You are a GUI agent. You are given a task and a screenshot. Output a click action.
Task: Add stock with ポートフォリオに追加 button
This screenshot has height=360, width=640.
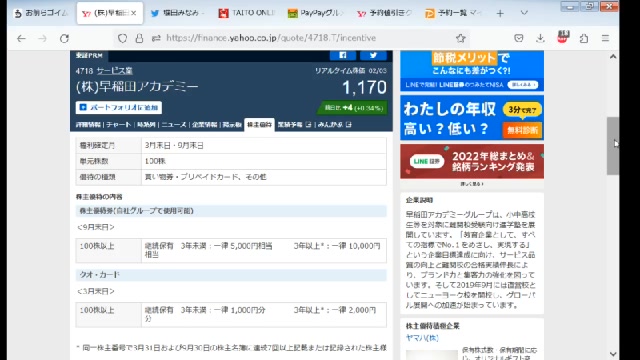click(119, 107)
